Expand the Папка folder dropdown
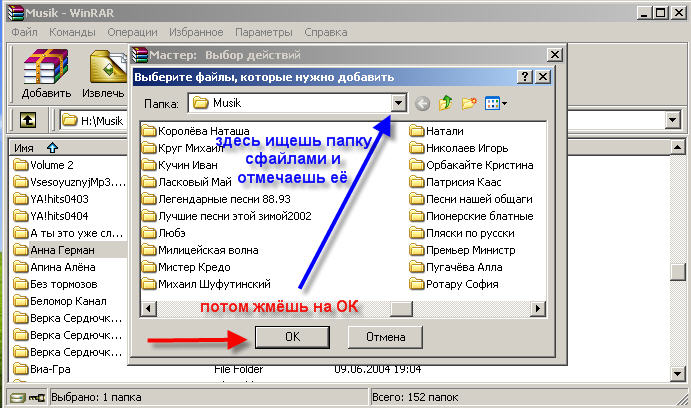The image size is (691, 408). point(398,103)
